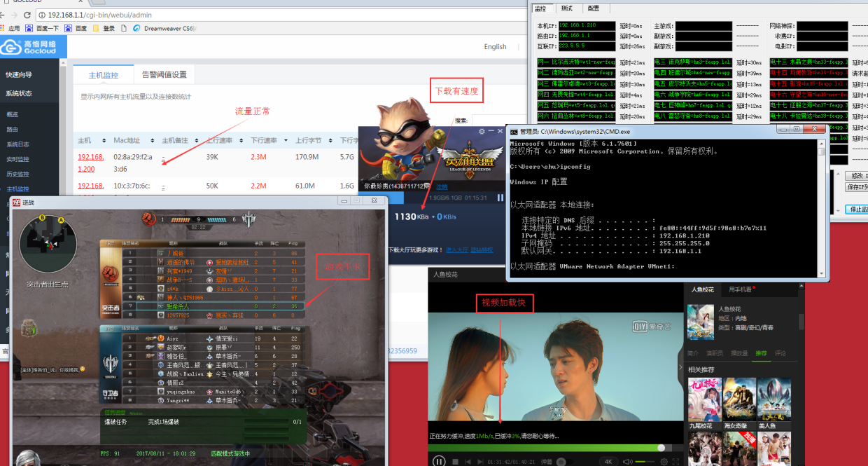Expand 快速向导 in router sidebar
Viewport: 868px width, 466px height.
coord(19,74)
